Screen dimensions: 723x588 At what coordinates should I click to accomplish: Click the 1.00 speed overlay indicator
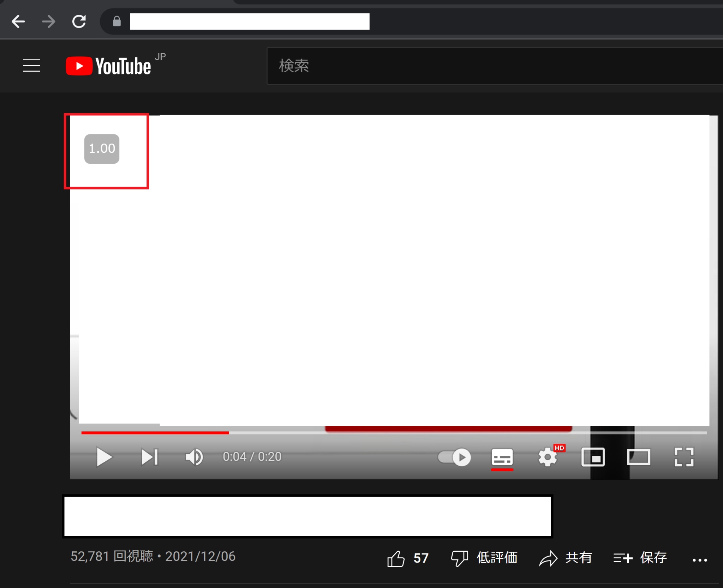tap(101, 148)
